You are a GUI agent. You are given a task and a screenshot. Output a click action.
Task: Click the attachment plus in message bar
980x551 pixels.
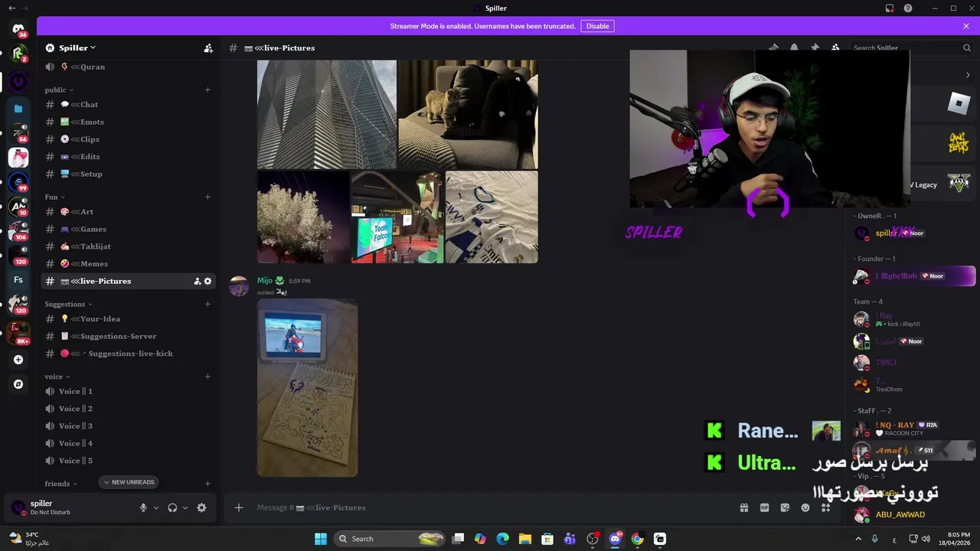239,507
